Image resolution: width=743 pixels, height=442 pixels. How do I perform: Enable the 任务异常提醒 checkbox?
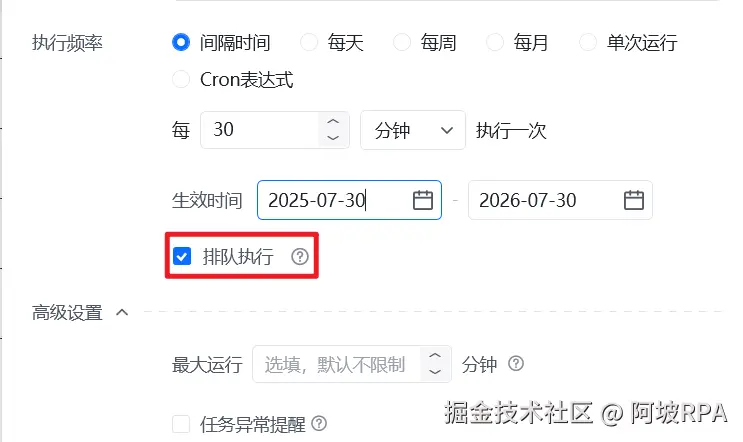point(181,424)
